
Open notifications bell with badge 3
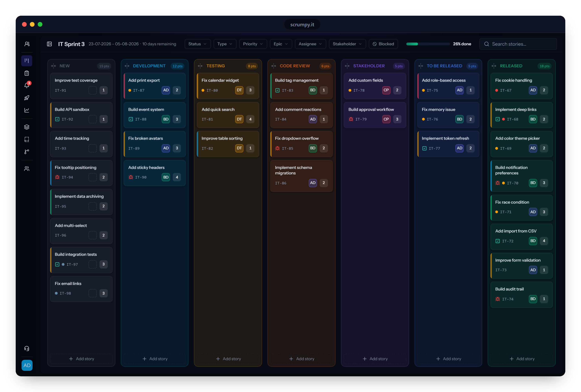click(27, 85)
